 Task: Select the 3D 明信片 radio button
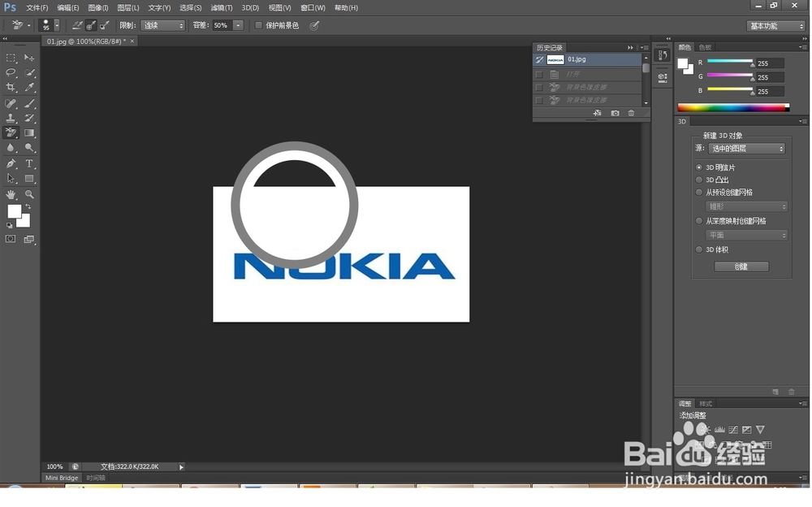(699, 167)
